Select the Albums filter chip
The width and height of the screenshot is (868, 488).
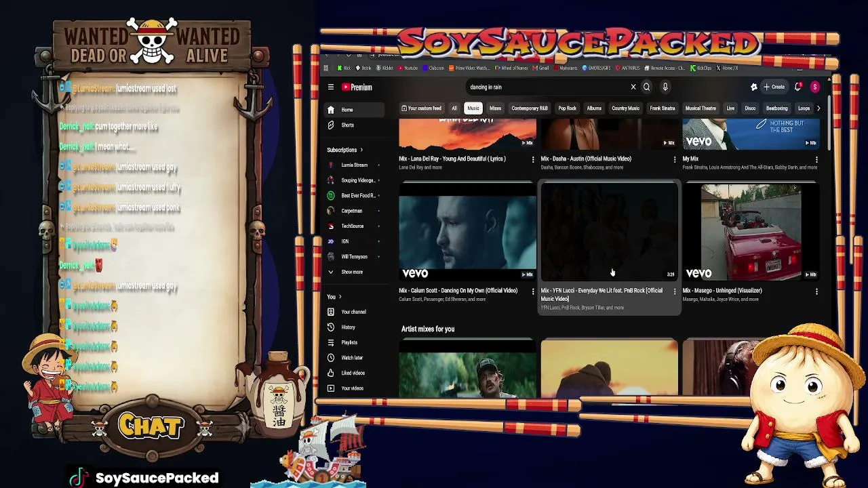coord(594,108)
